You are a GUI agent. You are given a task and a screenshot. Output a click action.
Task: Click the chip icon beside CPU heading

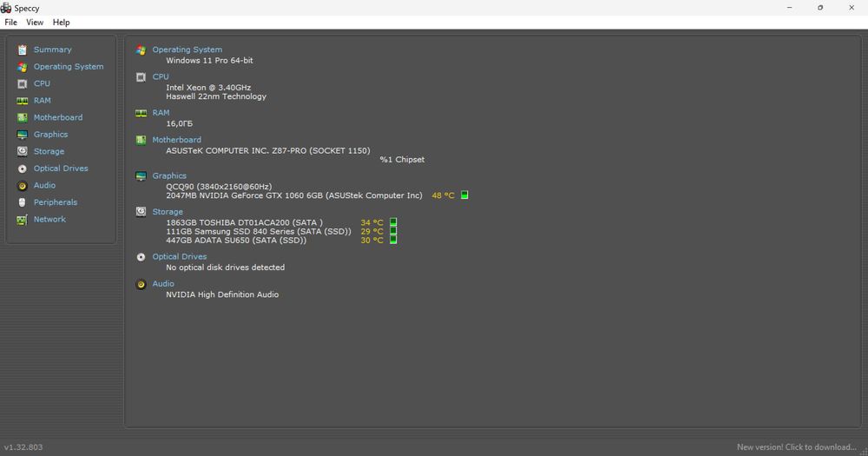coord(141,77)
